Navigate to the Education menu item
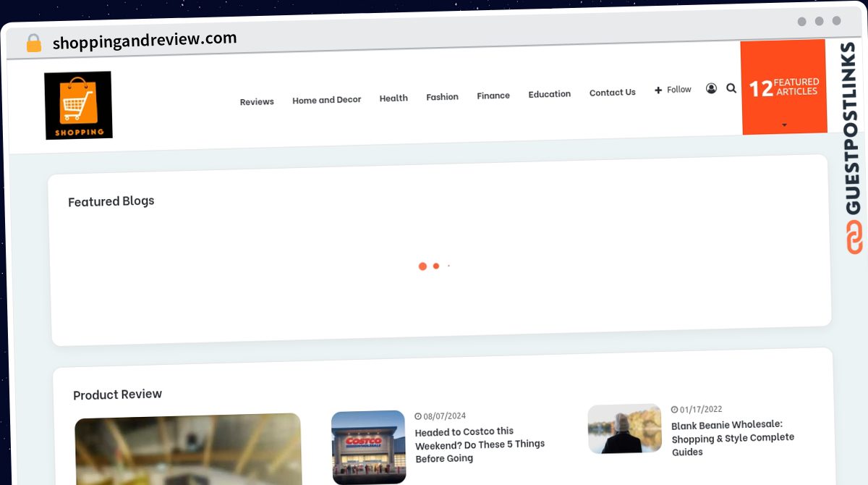Viewport: 868px width, 485px height. [x=549, y=94]
